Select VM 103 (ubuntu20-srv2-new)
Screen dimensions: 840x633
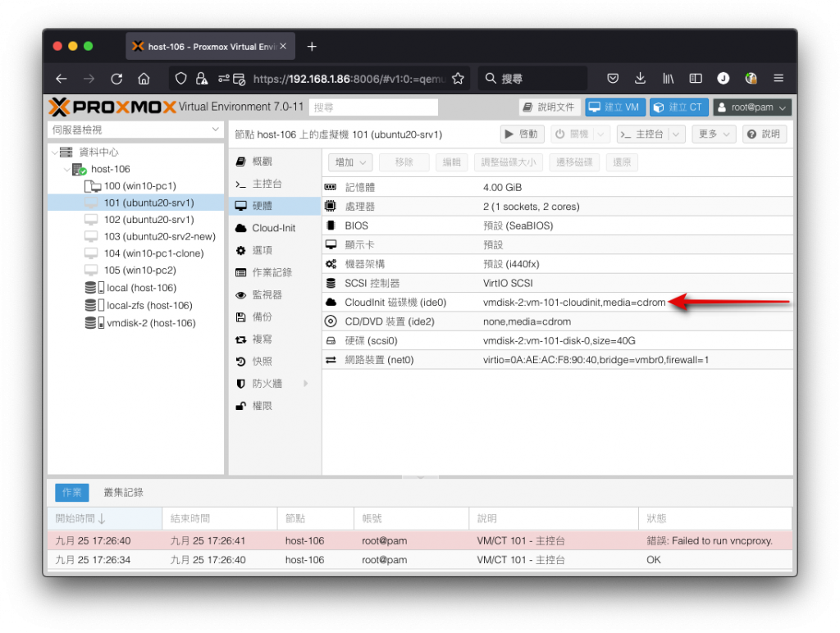[x=160, y=236]
